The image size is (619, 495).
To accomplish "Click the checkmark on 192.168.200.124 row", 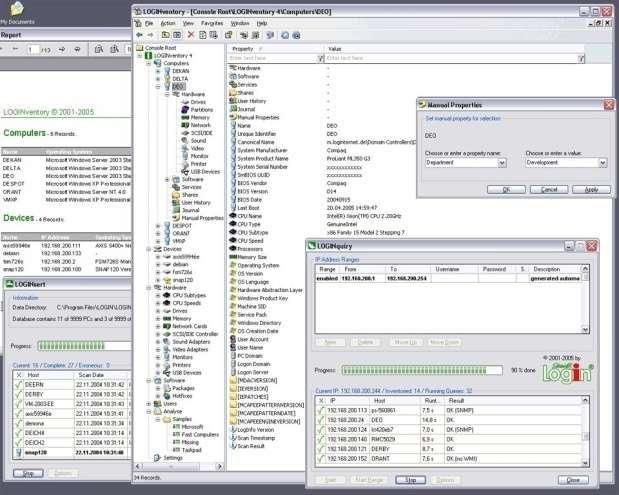I will (x=321, y=429).
